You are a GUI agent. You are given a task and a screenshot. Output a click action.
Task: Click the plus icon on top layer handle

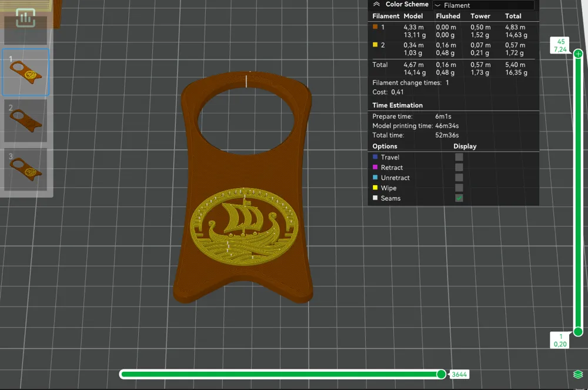click(x=579, y=54)
